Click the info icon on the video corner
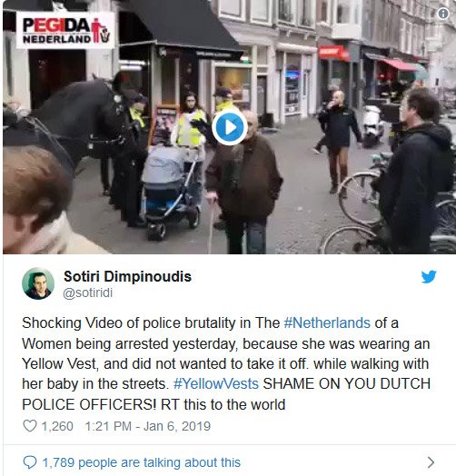This screenshot has width=456, height=476. coord(443,14)
